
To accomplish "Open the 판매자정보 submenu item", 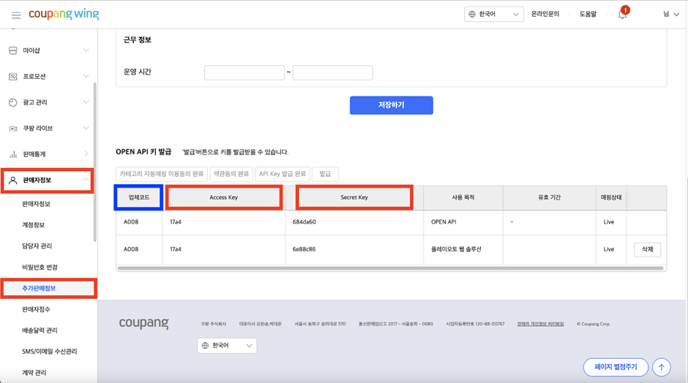I will [x=36, y=204].
